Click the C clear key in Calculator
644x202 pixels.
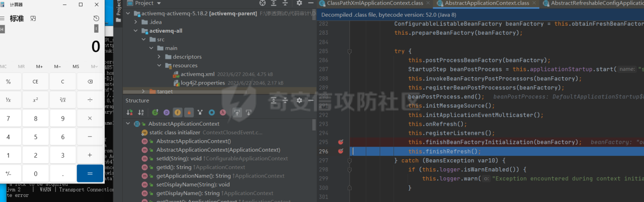[62, 81]
